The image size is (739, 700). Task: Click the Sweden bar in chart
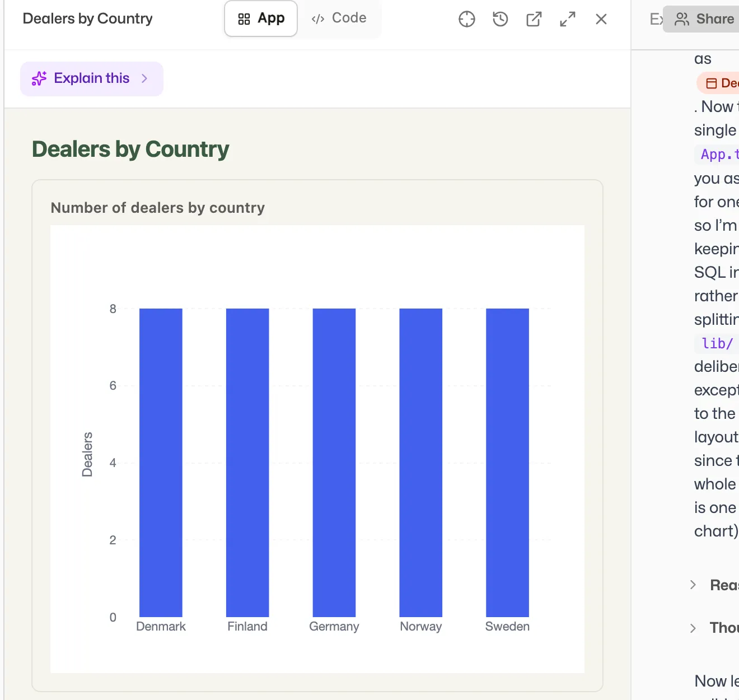507,463
